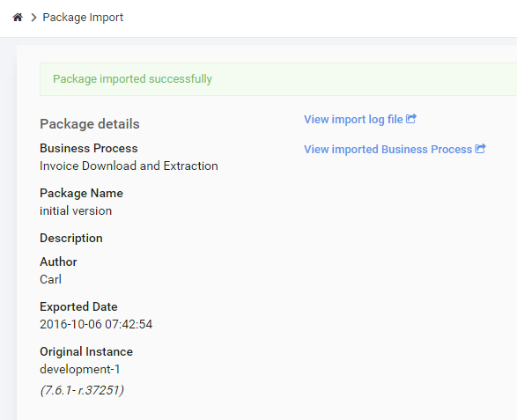This screenshot has width=517, height=420.
Task: Click the Business Process field label
Action: point(89,148)
